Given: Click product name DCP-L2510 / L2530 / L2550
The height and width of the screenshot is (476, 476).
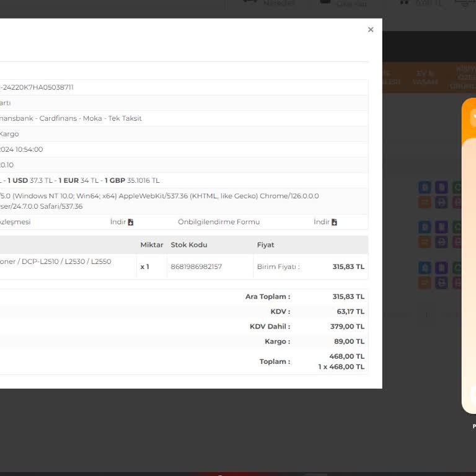Looking at the screenshot, I should pyautogui.click(x=66, y=262).
